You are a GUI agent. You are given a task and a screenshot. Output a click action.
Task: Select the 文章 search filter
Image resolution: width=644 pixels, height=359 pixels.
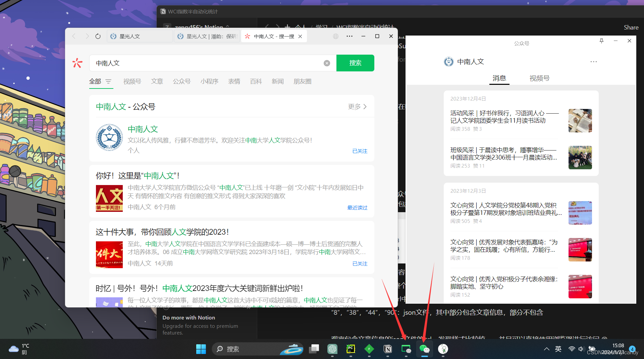(x=157, y=81)
